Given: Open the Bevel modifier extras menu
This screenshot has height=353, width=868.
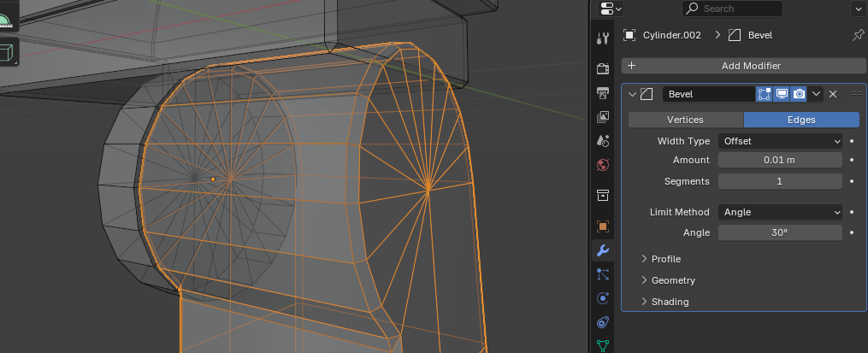Looking at the screenshot, I should pos(816,94).
